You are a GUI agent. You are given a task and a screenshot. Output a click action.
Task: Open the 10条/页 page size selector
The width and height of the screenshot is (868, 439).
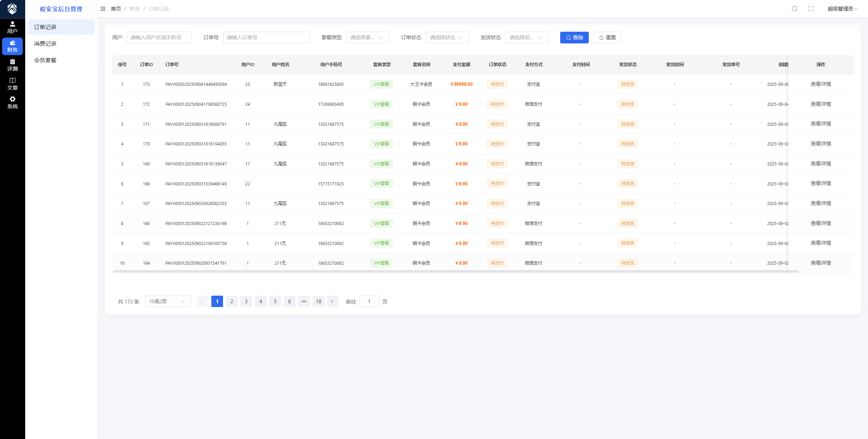(x=168, y=302)
